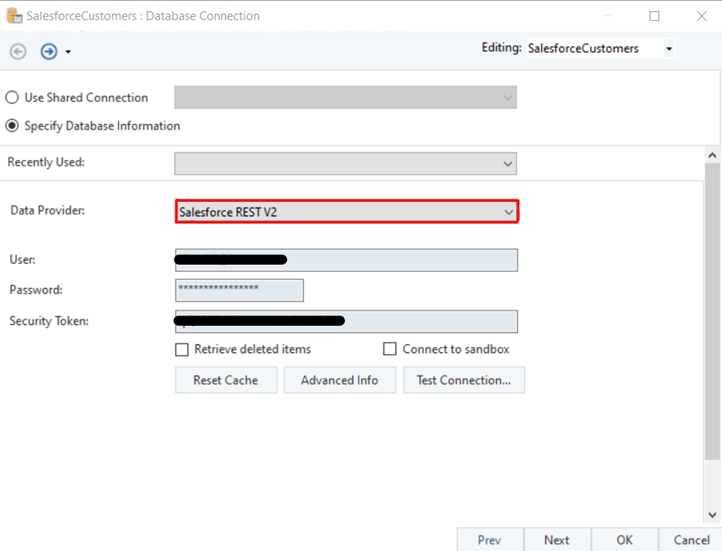Open the Recently Used dropdown list

[508, 163]
